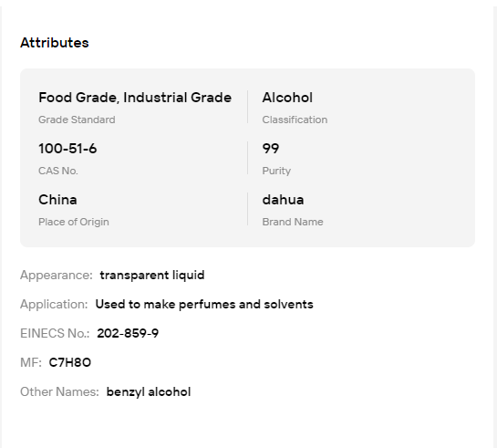Select the CAS number 100-51-6
The width and height of the screenshot is (497, 448).
[67, 149]
